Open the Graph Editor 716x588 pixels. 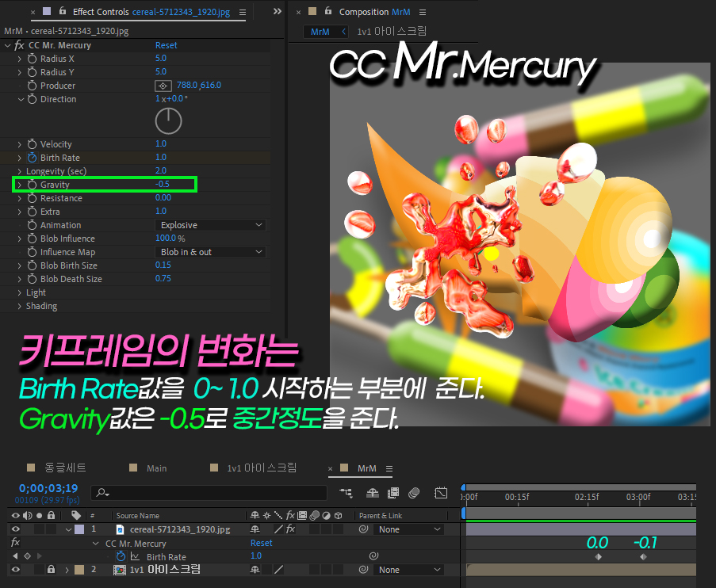point(441,493)
